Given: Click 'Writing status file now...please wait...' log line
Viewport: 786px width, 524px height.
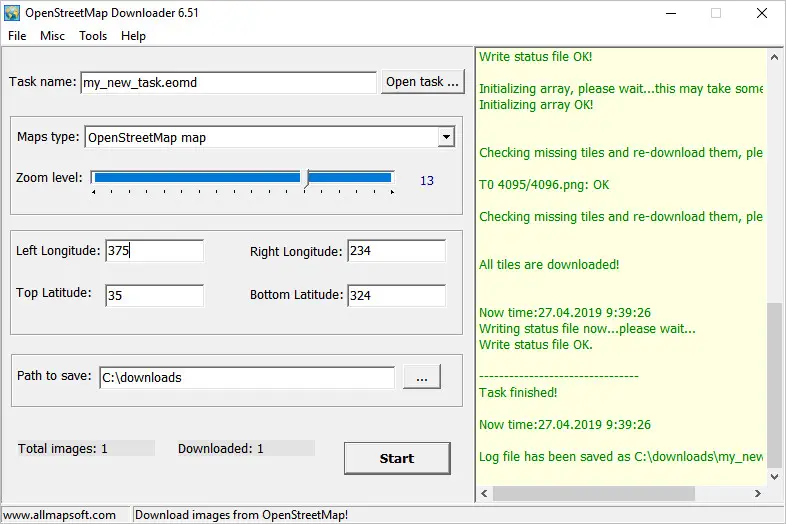Looking at the screenshot, I should [x=587, y=328].
